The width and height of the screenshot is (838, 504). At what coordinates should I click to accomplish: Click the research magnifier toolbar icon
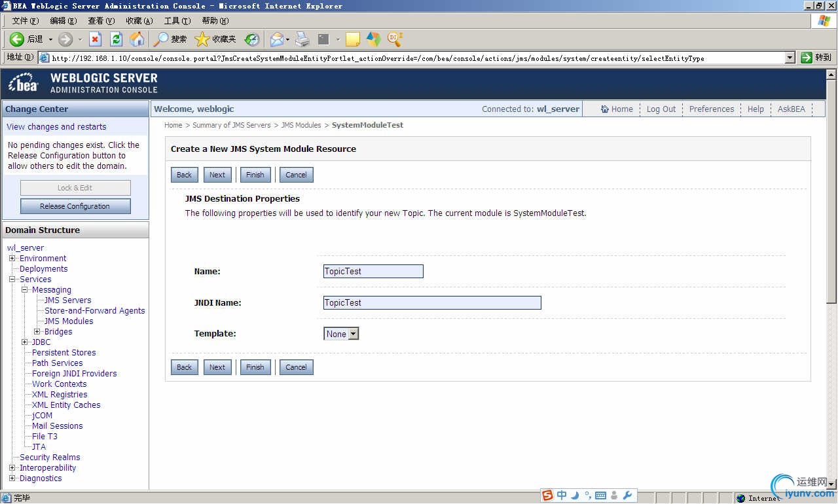tap(395, 39)
